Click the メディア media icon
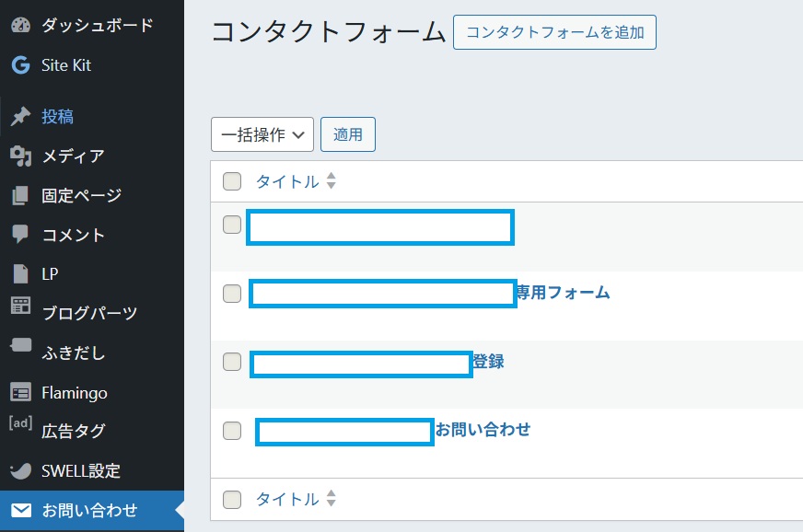This screenshot has width=803, height=532. point(20,156)
